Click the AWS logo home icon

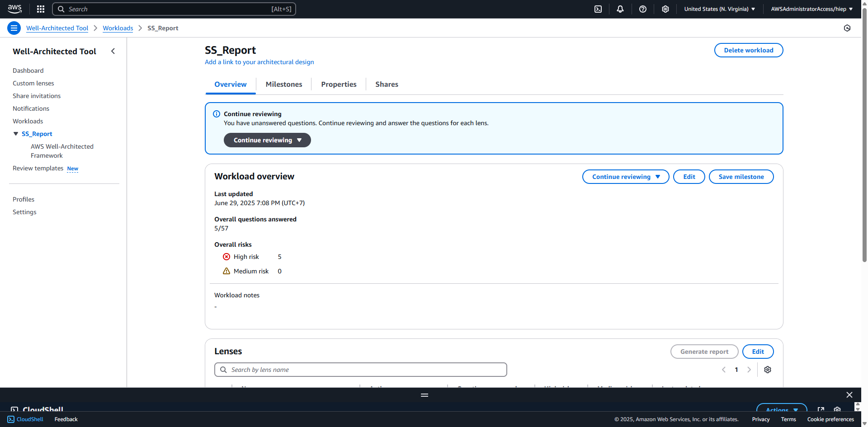(14, 9)
